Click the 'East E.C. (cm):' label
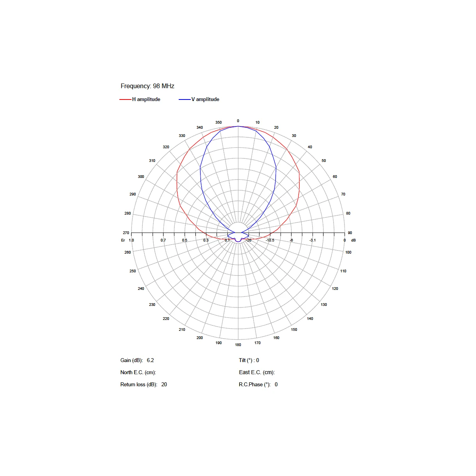Viewport: 476px width, 476px height. coord(257,373)
